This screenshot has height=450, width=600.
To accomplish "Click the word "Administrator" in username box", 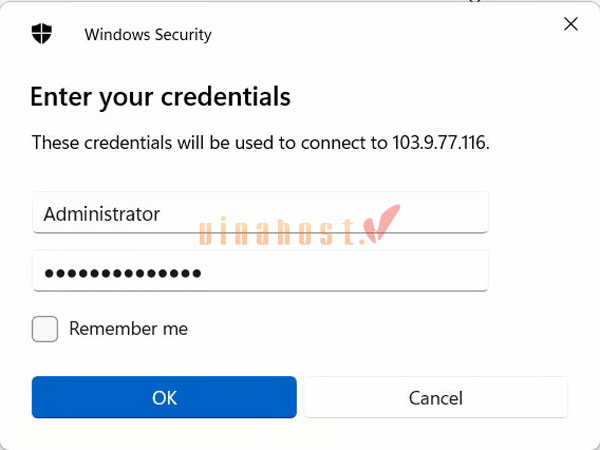I will point(101,214).
